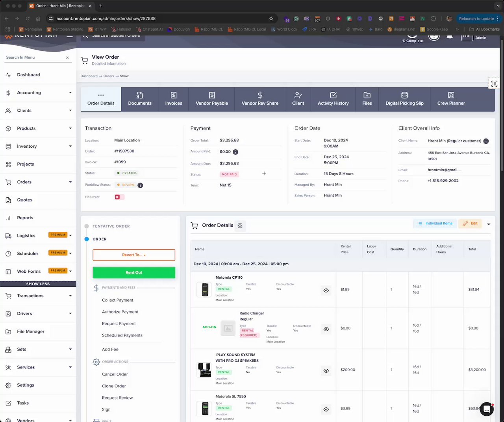Click the Motorola CP110 product thumbnail
This screenshot has height=422, width=504.
tap(204, 290)
